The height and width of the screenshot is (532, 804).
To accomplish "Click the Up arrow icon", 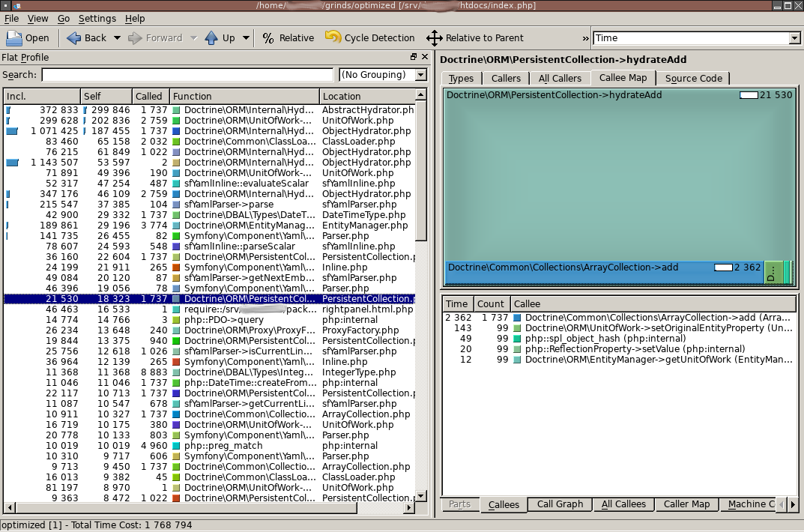I will (211, 38).
